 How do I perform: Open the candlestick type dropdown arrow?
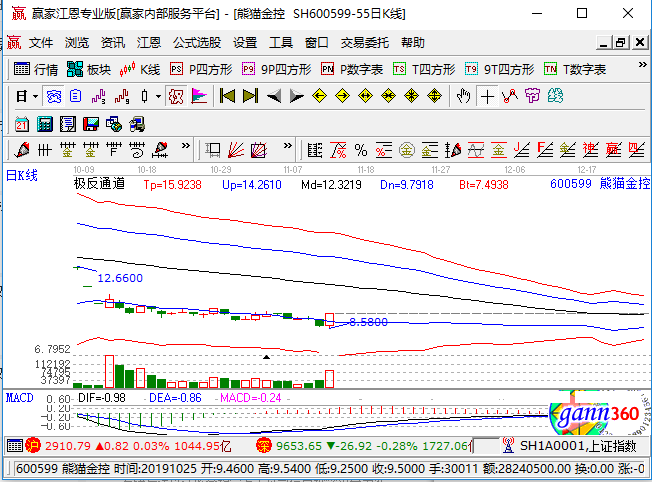(x=158, y=96)
